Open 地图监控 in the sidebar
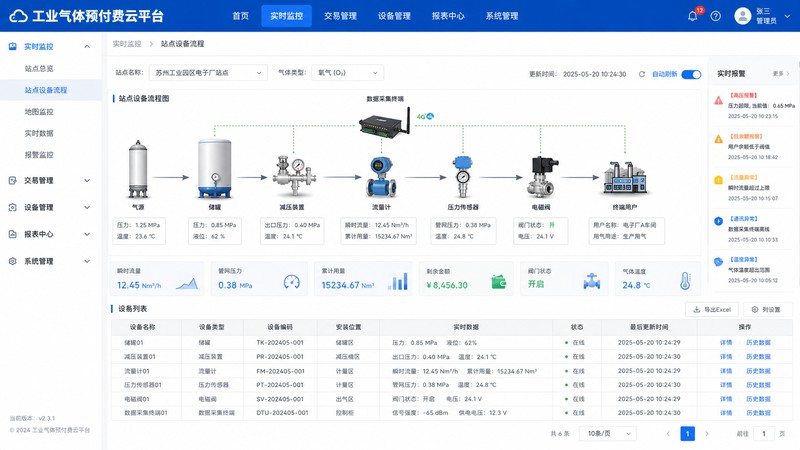Viewport: 800px width, 450px height. [x=39, y=112]
